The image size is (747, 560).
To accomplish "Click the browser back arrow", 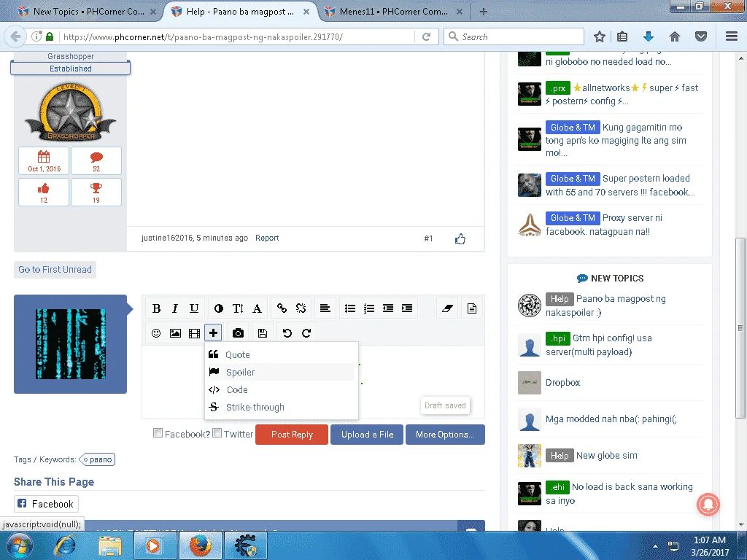I will click(15, 36).
